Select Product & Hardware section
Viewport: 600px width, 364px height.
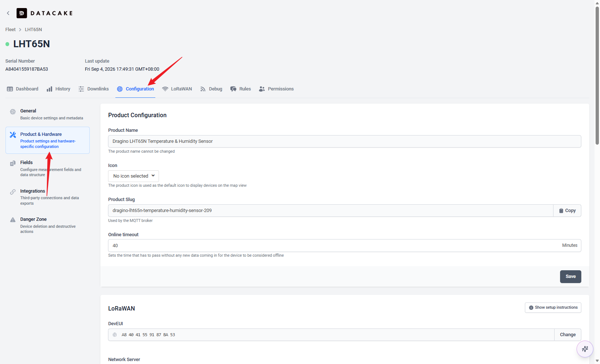pyautogui.click(x=48, y=140)
